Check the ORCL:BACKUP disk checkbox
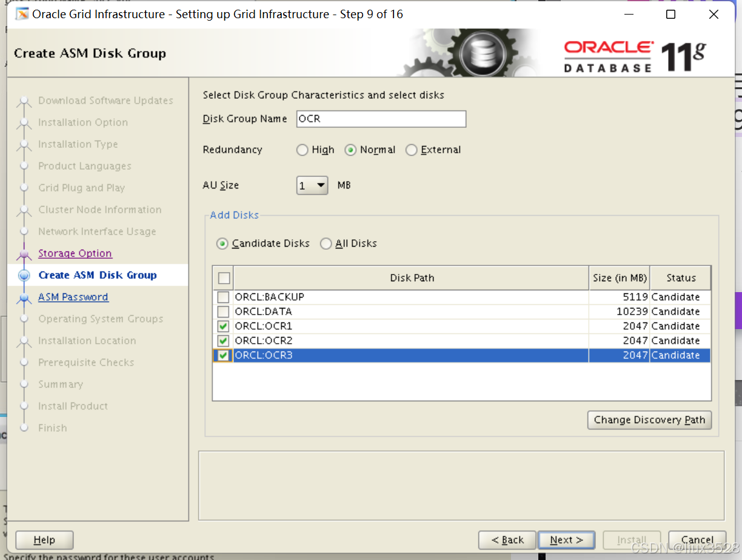 click(x=224, y=297)
